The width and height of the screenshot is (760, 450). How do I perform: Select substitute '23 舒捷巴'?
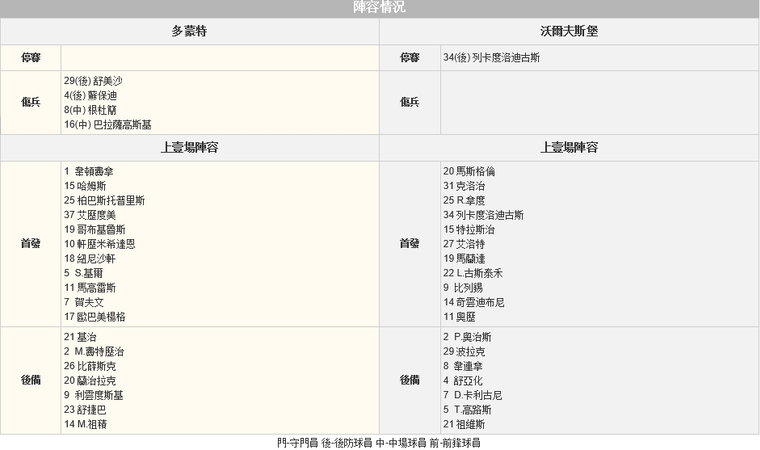tap(85, 410)
